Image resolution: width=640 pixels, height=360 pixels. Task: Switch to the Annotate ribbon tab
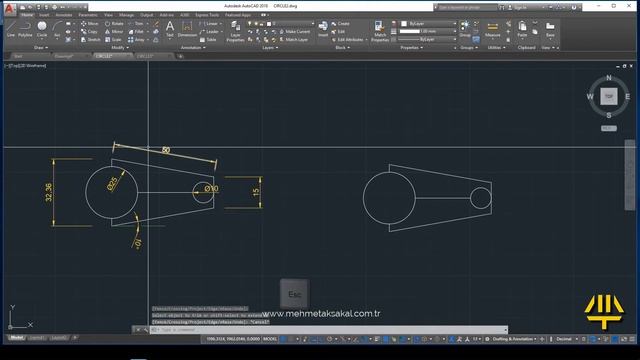64,15
